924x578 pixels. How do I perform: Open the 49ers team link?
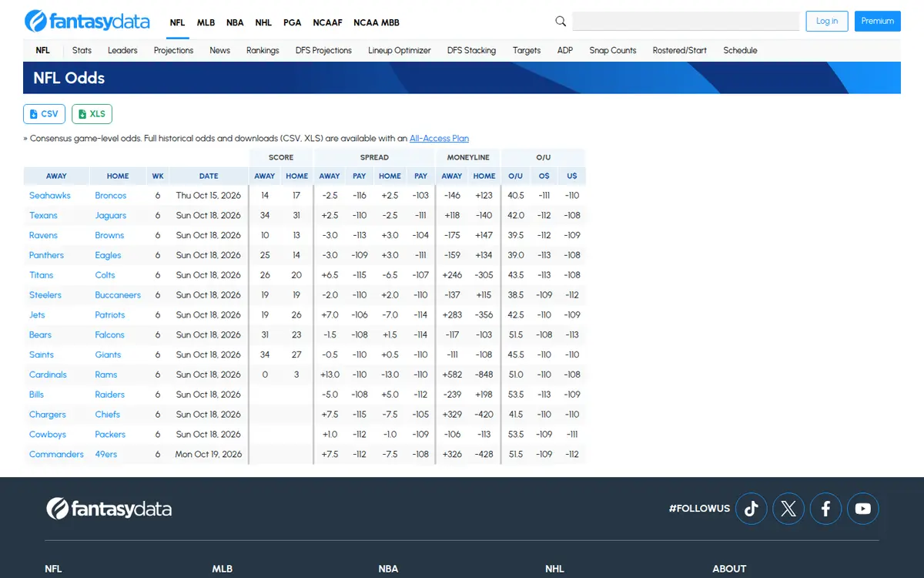(x=106, y=455)
